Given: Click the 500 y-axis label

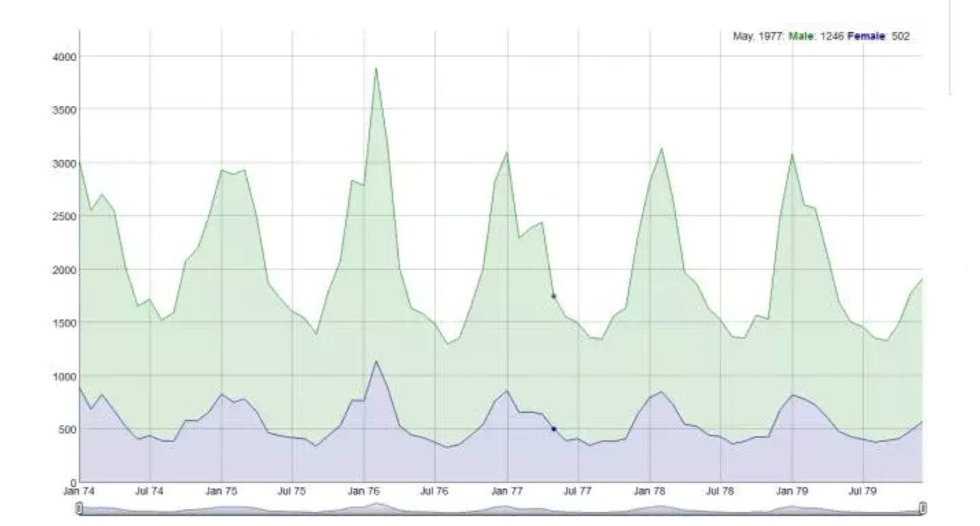Looking at the screenshot, I should 66,428.
